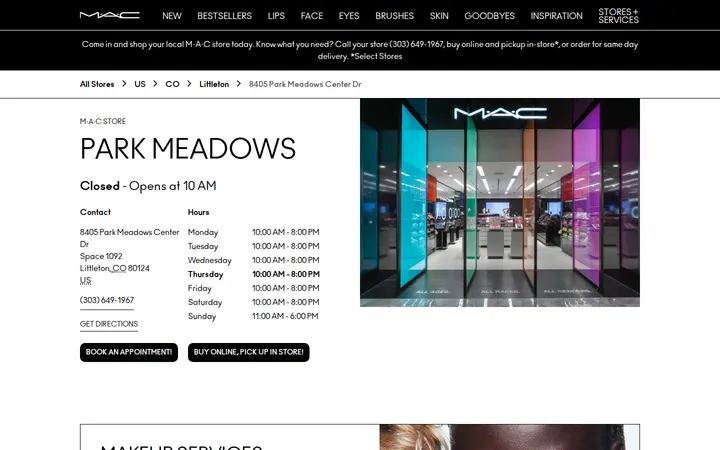The height and width of the screenshot is (450, 720).
Task: Click the store promo banner text
Action: (360, 50)
